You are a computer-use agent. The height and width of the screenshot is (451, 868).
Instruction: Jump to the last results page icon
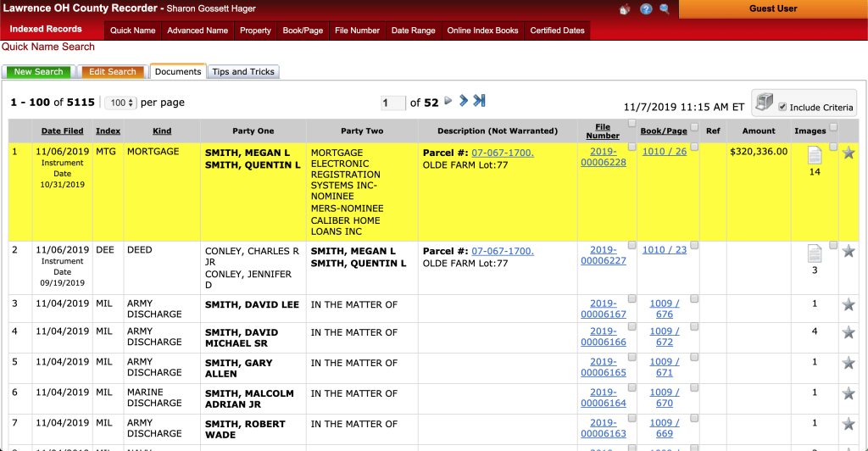click(480, 101)
